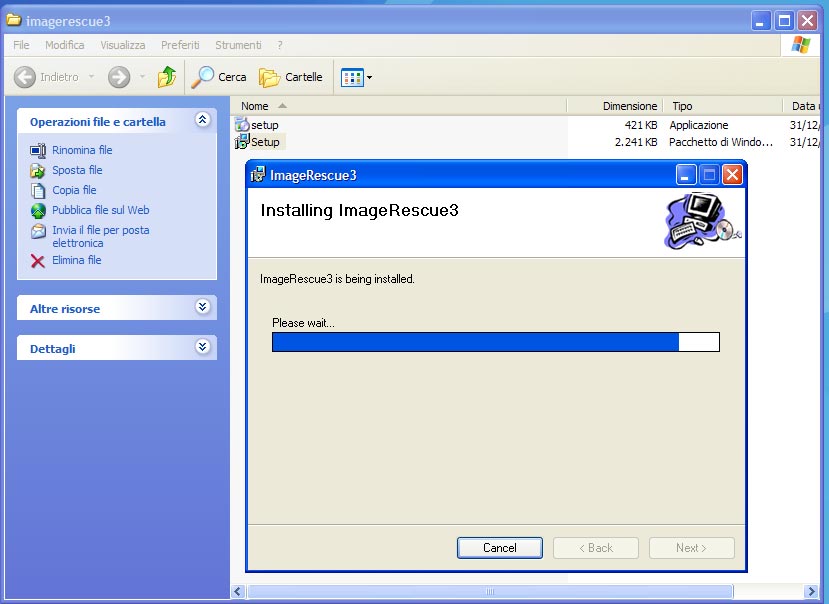Viewport: 829px width, 604px height.
Task: Click the Rinomina file link
Action: click(82, 150)
